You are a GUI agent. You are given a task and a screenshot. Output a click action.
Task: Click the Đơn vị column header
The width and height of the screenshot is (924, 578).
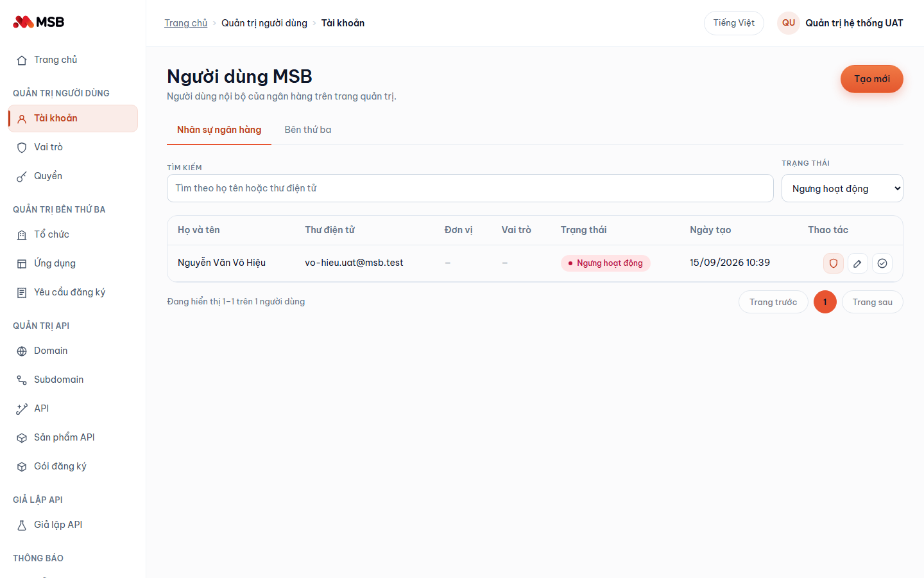[459, 230]
